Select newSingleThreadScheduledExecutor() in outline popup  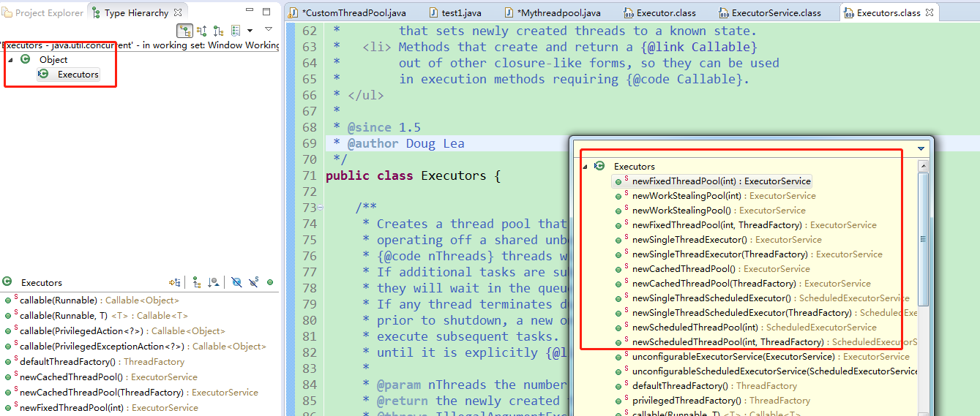[761, 298]
